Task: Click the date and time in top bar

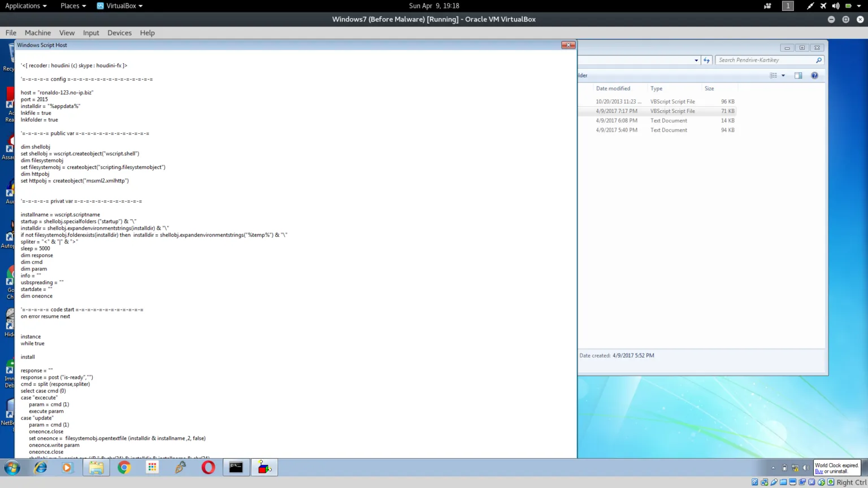Action: coord(434,6)
